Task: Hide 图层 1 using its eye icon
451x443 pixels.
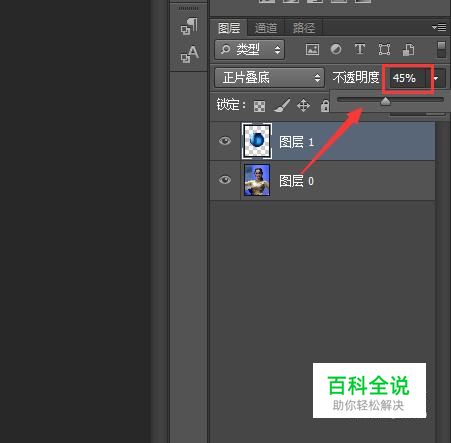Action: (225, 141)
